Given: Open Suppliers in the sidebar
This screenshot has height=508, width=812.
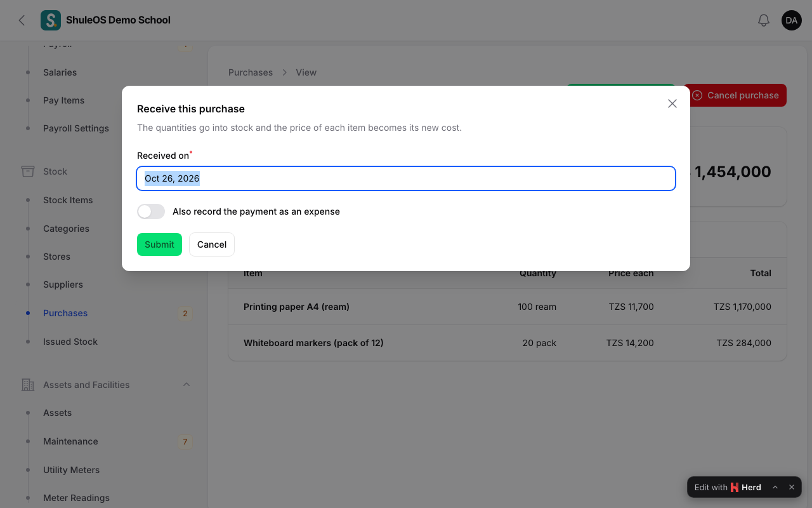Looking at the screenshot, I should (63, 284).
